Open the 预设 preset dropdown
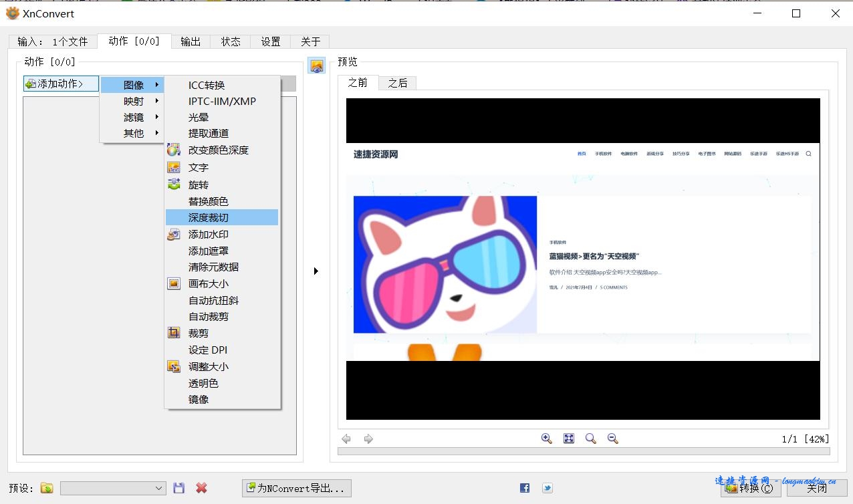The image size is (853, 504). click(x=113, y=488)
